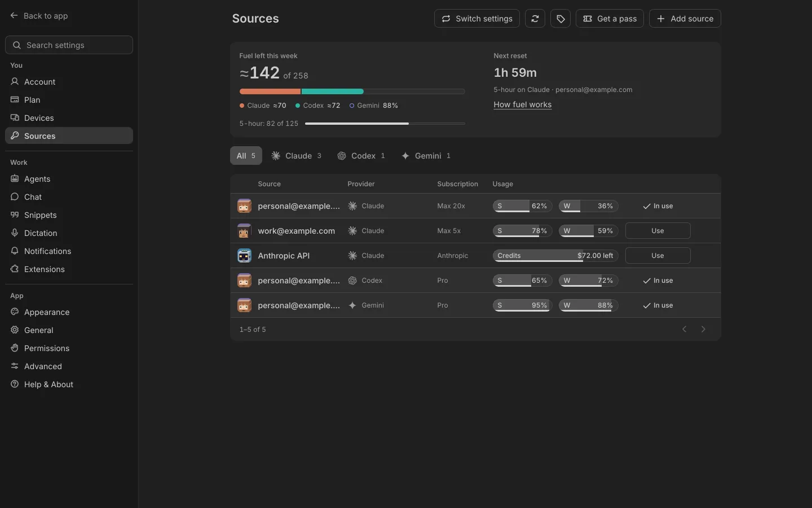Viewport: 812px width, 508px height.
Task: Go to Dictation settings
Action: (x=69, y=233)
